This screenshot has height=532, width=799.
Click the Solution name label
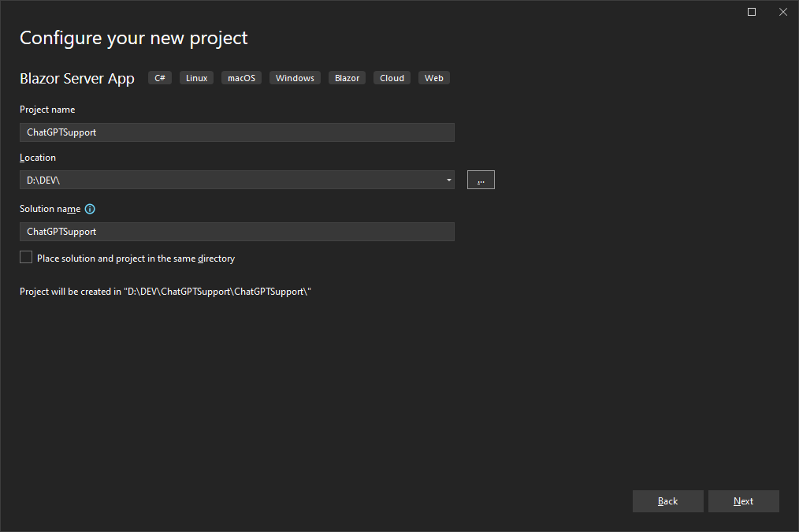(x=50, y=209)
